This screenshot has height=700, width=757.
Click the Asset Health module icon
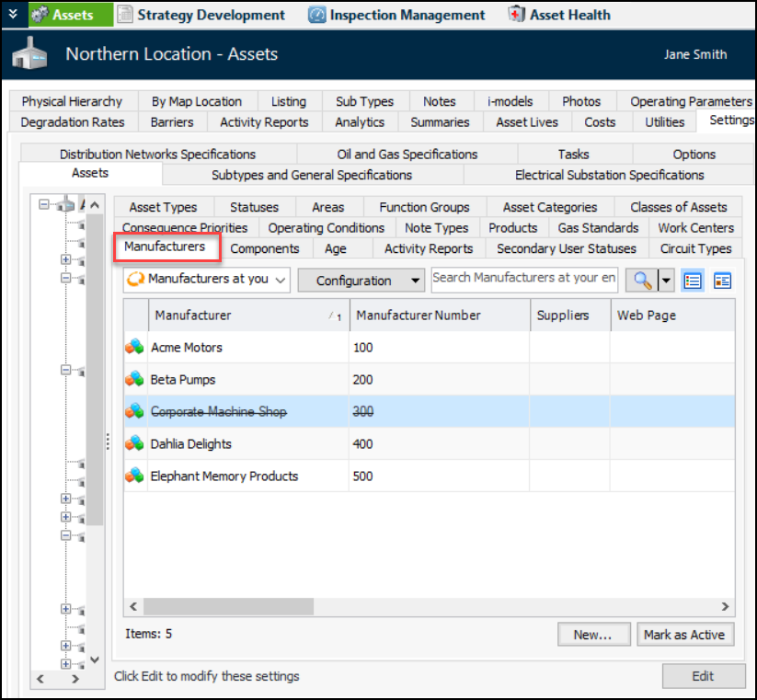(x=518, y=15)
